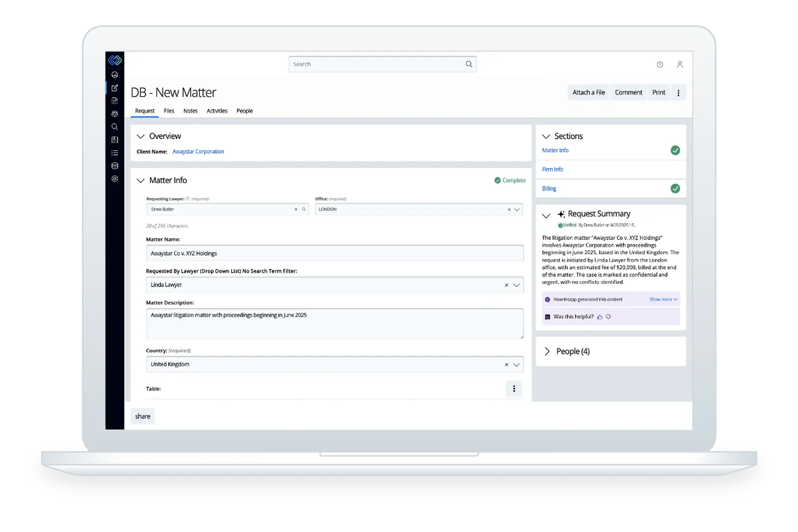Click the "20 of 255 characters" counter
This screenshot has height=532, width=798.
[x=167, y=226]
